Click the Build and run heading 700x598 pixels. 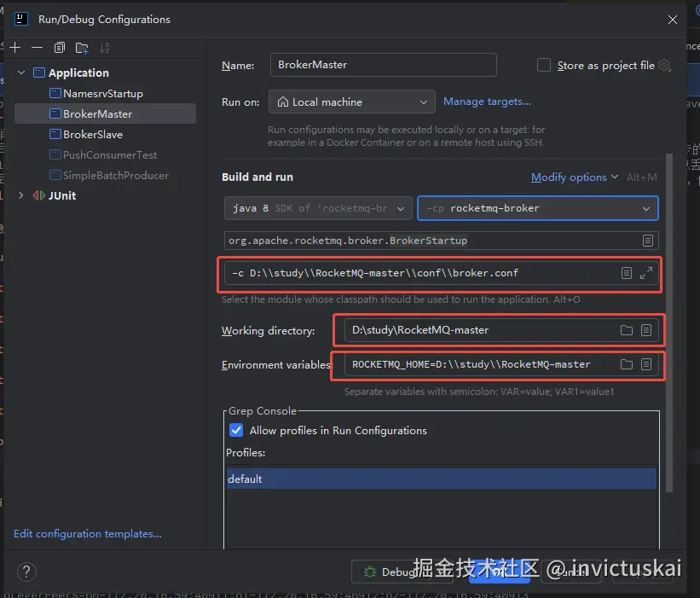257,177
